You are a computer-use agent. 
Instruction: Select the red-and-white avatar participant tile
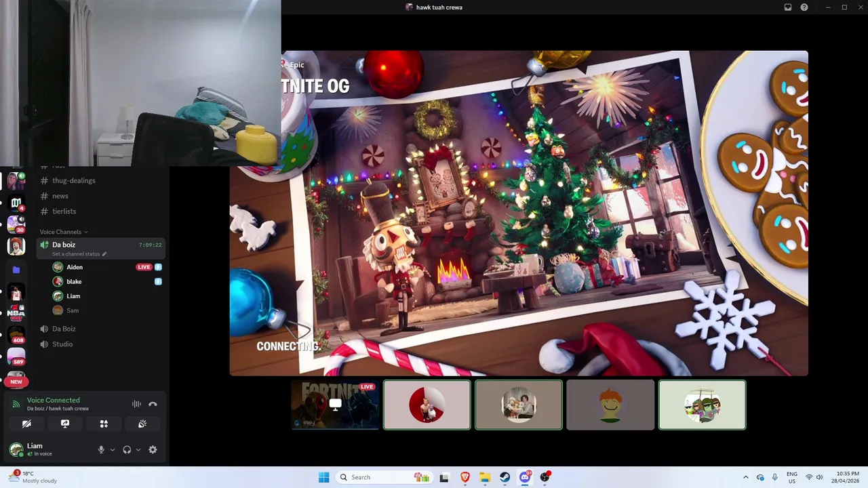tap(427, 405)
